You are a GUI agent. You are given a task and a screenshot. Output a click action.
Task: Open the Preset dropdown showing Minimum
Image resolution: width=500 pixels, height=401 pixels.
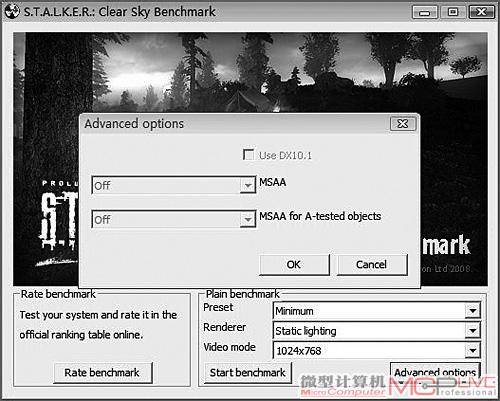click(x=473, y=311)
